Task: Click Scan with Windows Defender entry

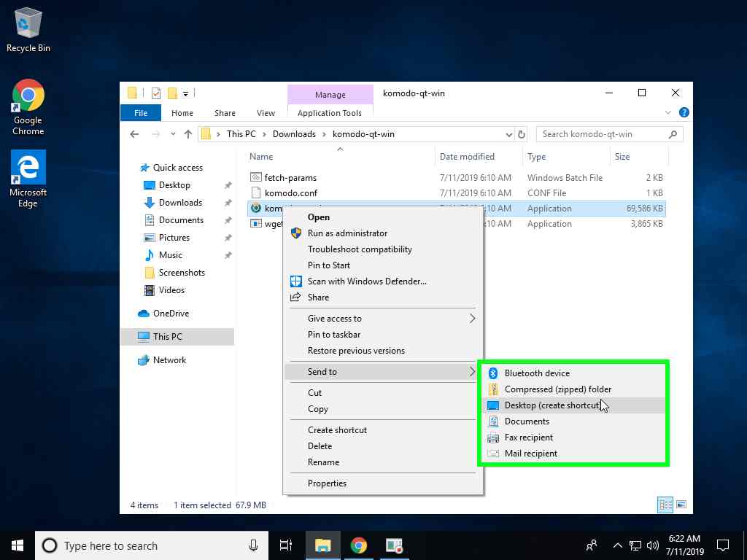Action: click(383, 281)
